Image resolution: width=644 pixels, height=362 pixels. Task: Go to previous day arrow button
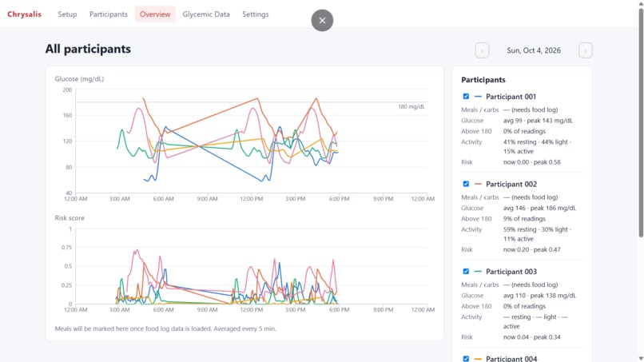point(482,50)
